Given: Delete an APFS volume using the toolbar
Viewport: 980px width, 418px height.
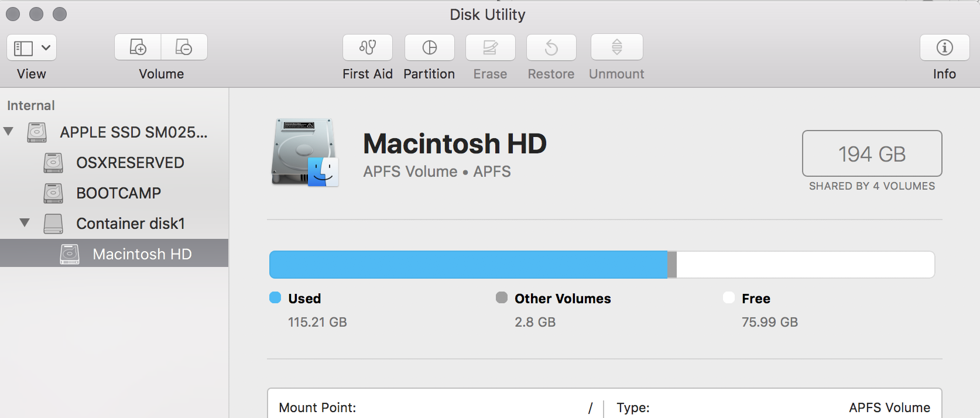Looking at the screenshot, I should pos(184,47).
